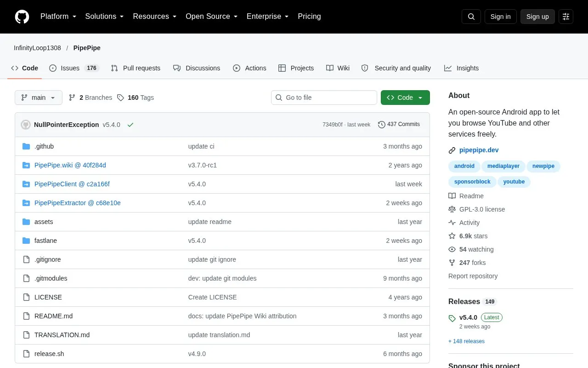Click the .github folder icon

coord(26,146)
